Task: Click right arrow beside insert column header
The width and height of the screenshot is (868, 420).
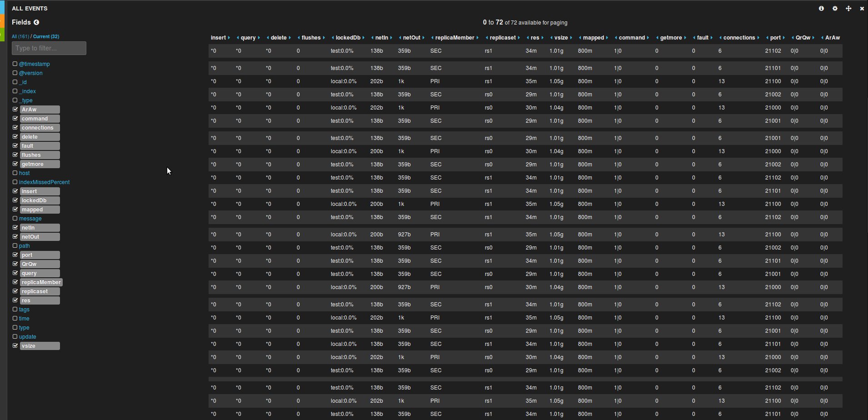Action: pyautogui.click(x=229, y=38)
